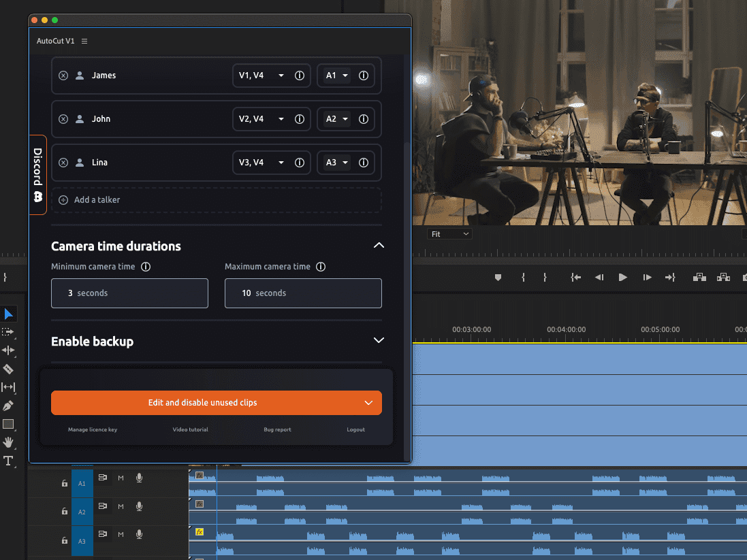Open the Discord side tab
The width and height of the screenshot is (747, 560).
coord(38,175)
